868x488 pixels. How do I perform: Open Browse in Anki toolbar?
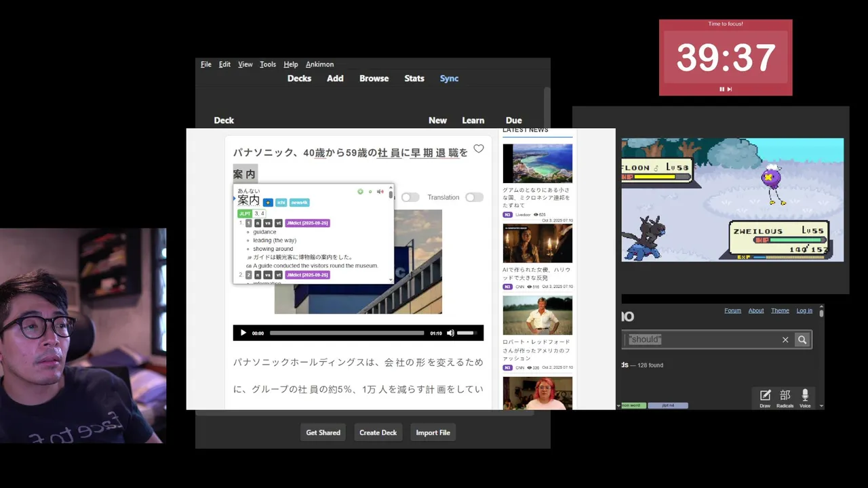374,79
